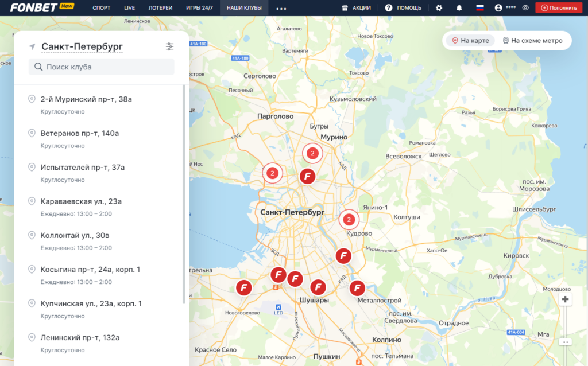Click F club marker above Новогорелово
588x366 pixels.
coord(243,288)
